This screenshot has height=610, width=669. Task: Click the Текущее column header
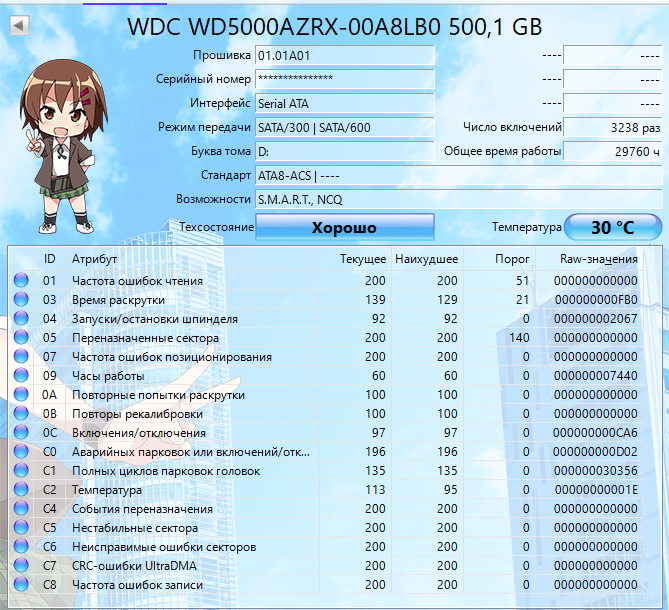[x=355, y=259]
